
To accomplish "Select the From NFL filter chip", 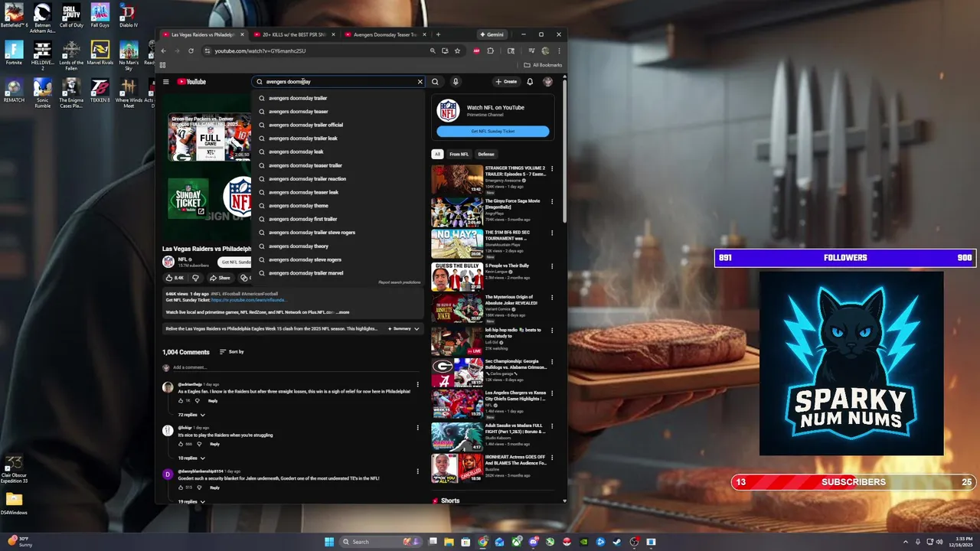I will [x=459, y=154].
